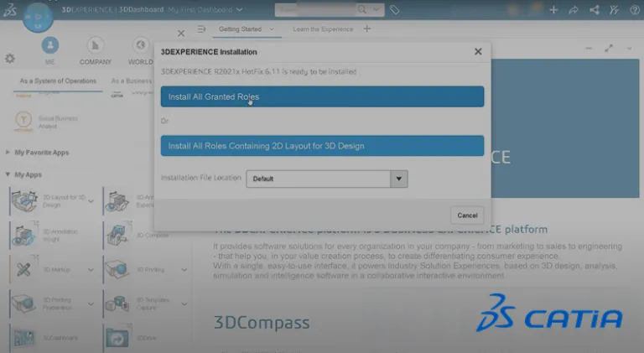Click the 3DS logo in top bar

click(x=10, y=9)
